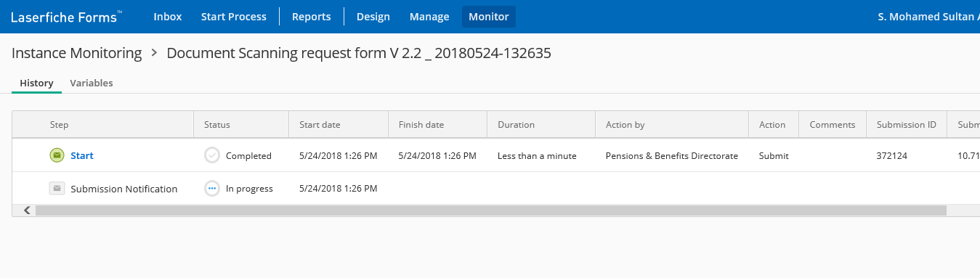
Task: Sort by the Action by column header
Action: pyautogui.click(x=672, y=125)
